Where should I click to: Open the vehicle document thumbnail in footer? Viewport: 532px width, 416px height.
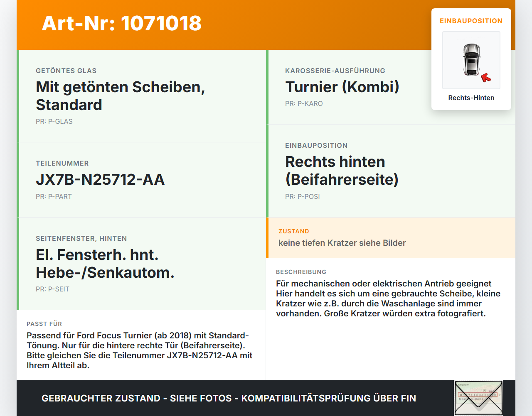point(478,398)
